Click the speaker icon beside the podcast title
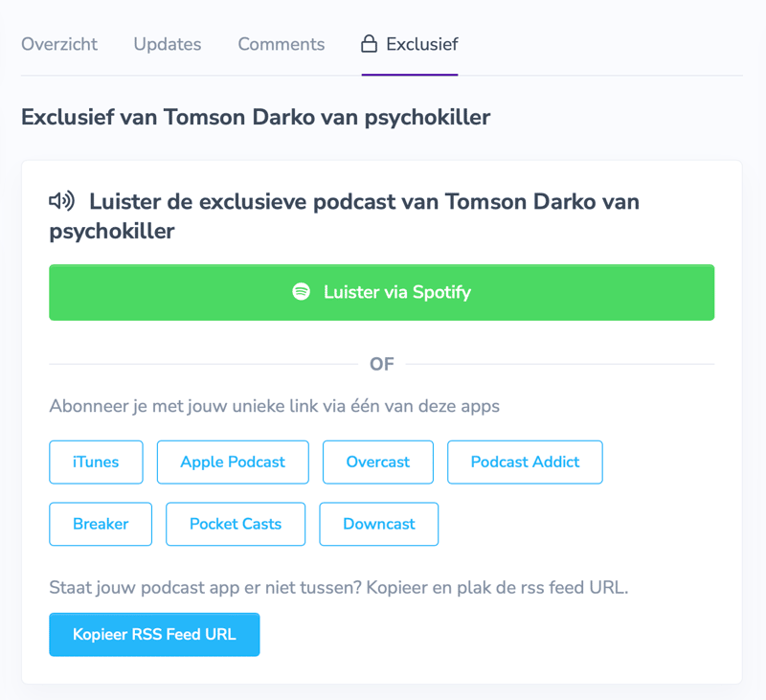The width and height of the screenshot is (766, 700). click(62, 201)
